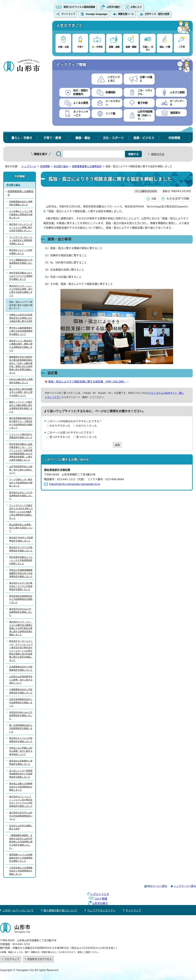Open リンク集 globe pickup item

coord(107,113)
